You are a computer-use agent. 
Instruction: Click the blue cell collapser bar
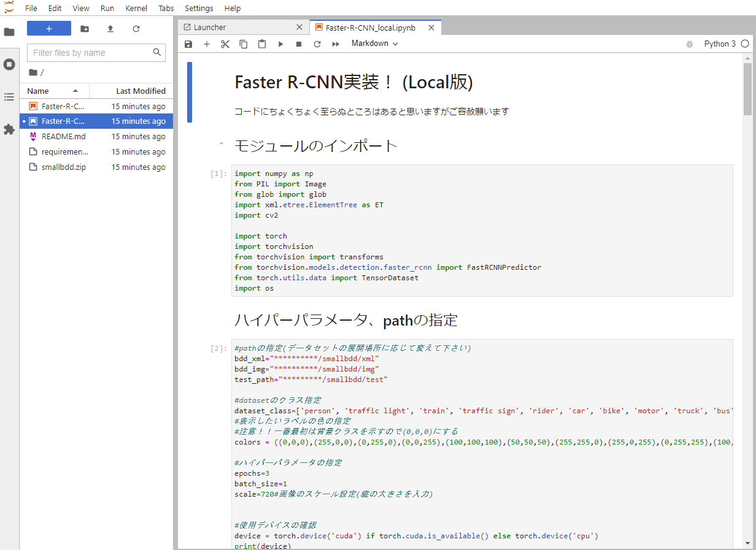[190, 92]
